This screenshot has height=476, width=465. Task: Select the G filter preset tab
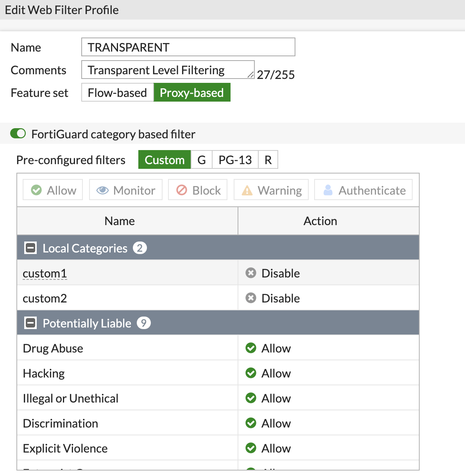[201, 159]
